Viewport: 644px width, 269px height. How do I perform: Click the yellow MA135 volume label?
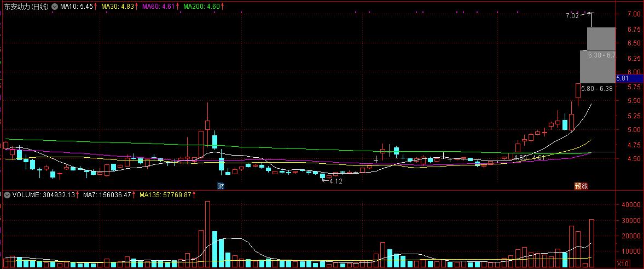pos(166,194)
